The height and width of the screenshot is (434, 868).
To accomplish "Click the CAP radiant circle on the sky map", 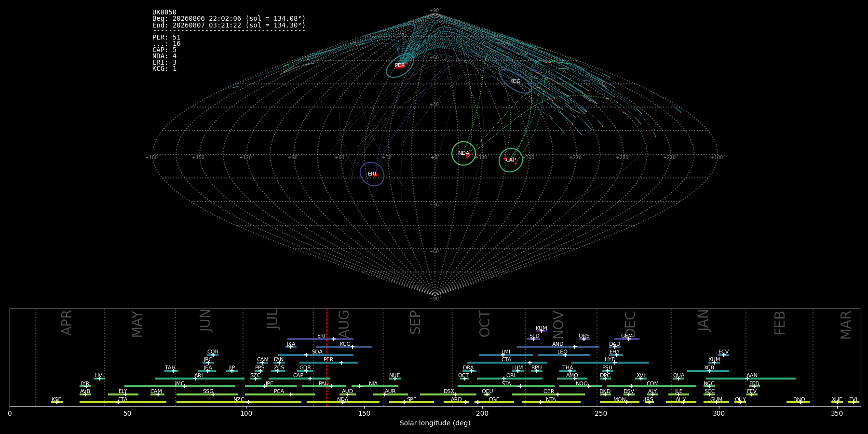I will tap(511, 160).
